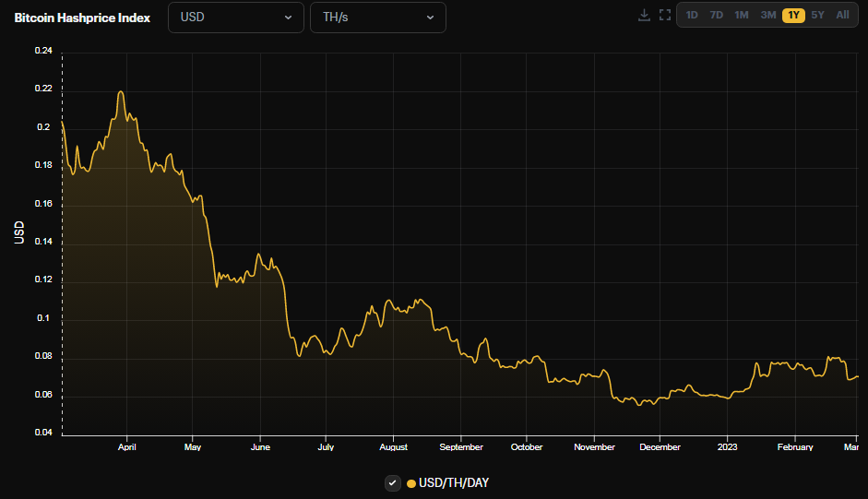The image size is (868, 499).
Task: Click the Bitcoin Hashprice Index title
Action: (83, 18)
